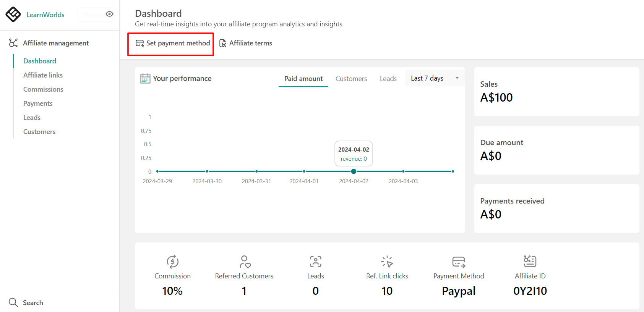Click the Your performance calendar icon
Viewport: 644px width, 312px height.
(145, 78)
